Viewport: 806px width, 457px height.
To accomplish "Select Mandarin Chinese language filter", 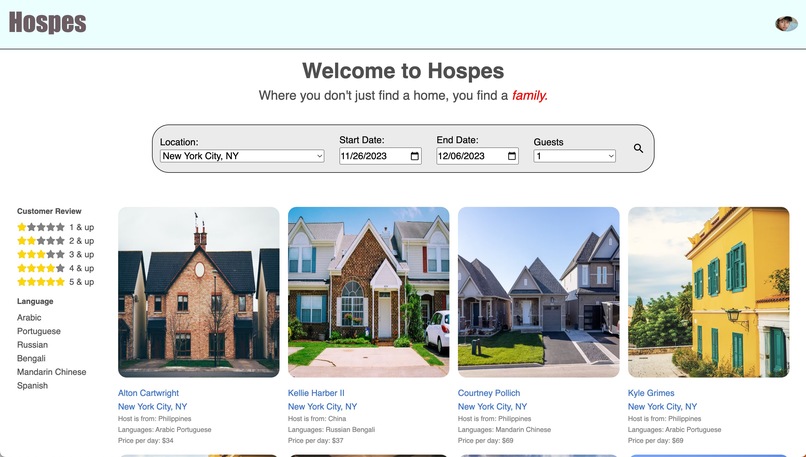I will tap(51, 372).
